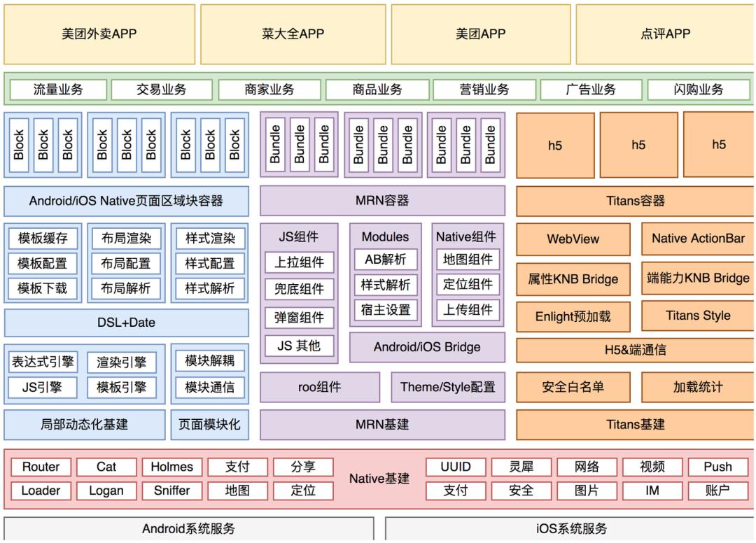Click the Router icon in Native基建
The image size is (756, 543).
40,467
